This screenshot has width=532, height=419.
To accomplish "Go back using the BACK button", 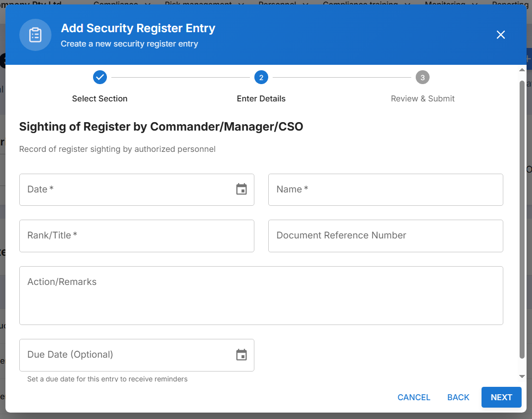I will click(x=458, y=397).
